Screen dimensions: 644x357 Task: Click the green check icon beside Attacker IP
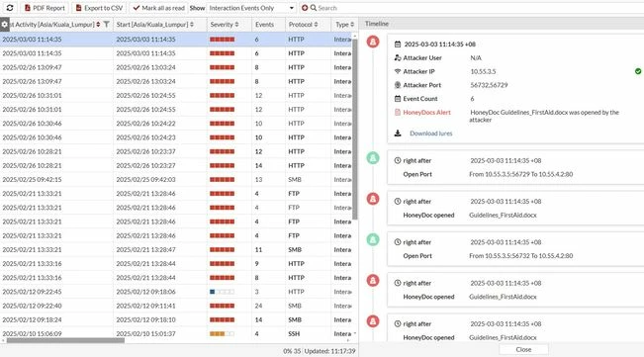pyautogui.click(x=638, y=71)
